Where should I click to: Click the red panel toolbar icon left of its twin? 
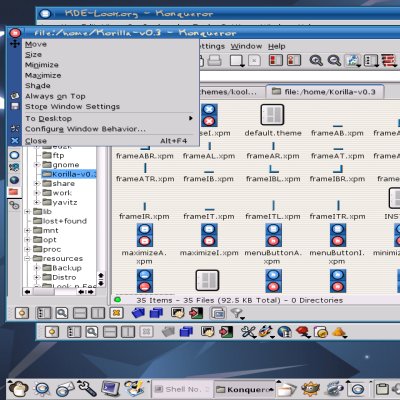[276, 61]
